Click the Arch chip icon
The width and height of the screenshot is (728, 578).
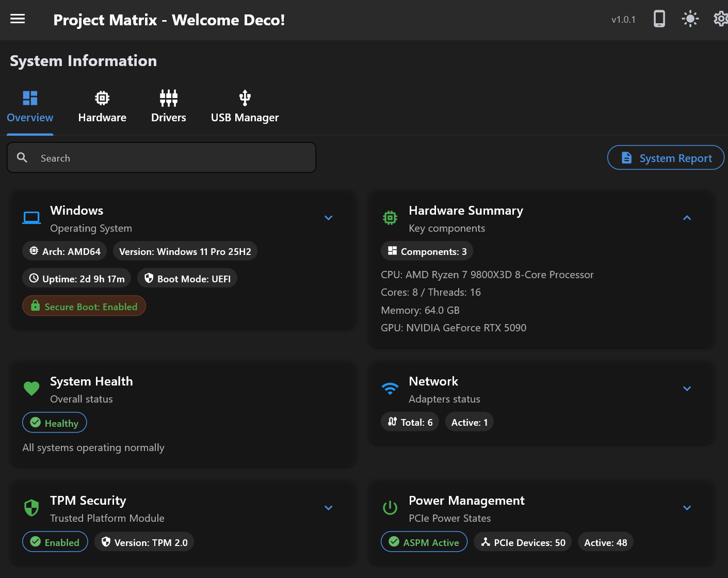click(34, 251)
